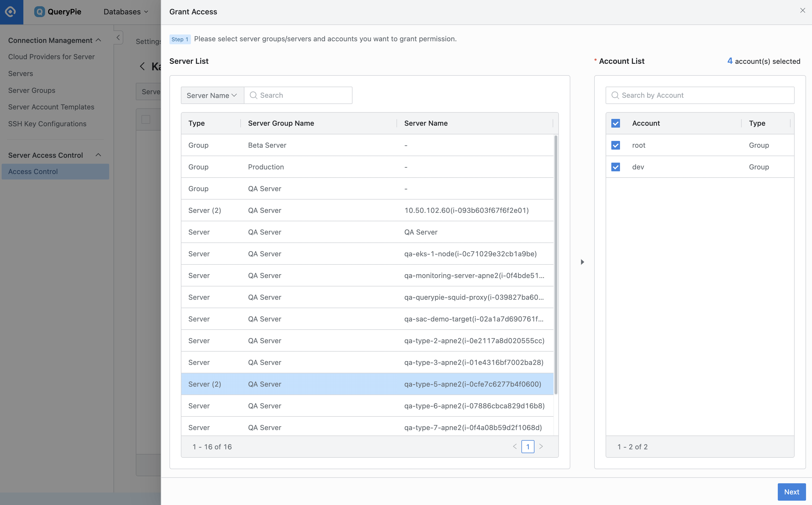Image resolution: width=812 pixels, height=505 pixels.
Task: Open the Server Name filter dropdown
Action: tap(212, 96)
